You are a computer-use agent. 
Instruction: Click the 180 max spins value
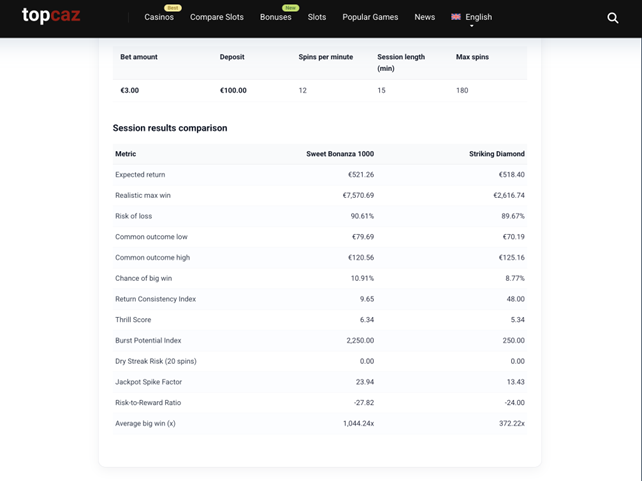click(x=462, y=90)
